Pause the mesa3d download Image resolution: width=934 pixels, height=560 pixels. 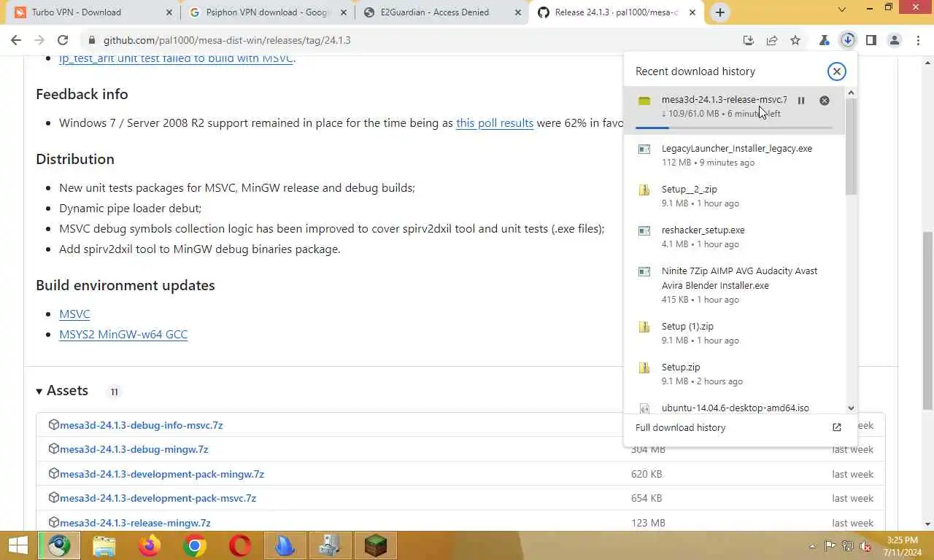tap(800, 101)
